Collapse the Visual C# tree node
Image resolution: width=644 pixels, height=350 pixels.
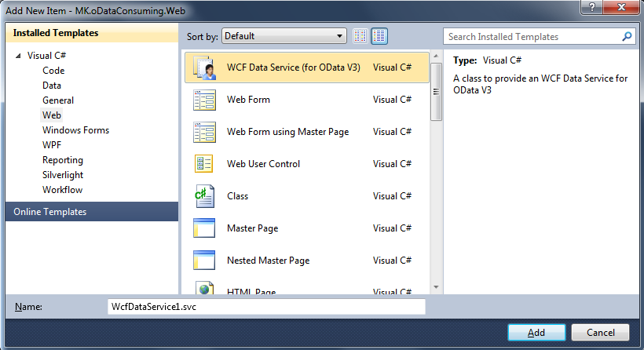click(18, 56)
